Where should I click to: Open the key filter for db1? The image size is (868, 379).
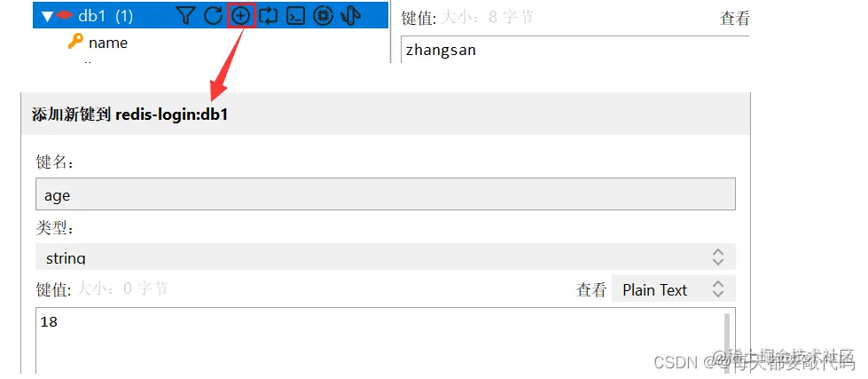[186, 16]
